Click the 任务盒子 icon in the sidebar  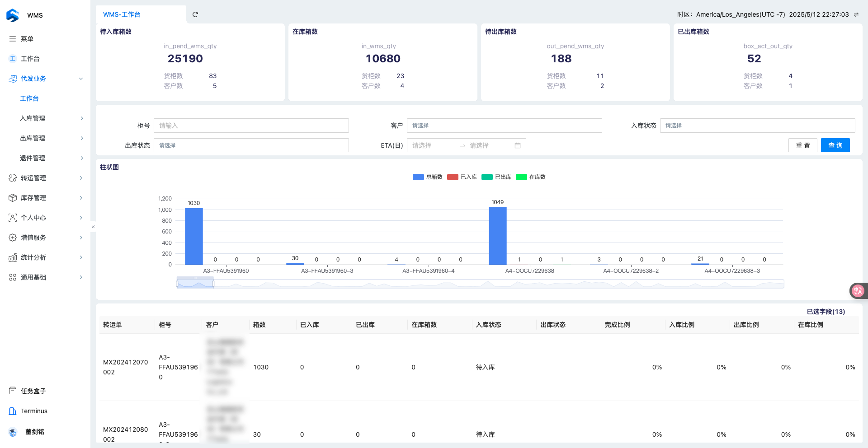(13, 391)
